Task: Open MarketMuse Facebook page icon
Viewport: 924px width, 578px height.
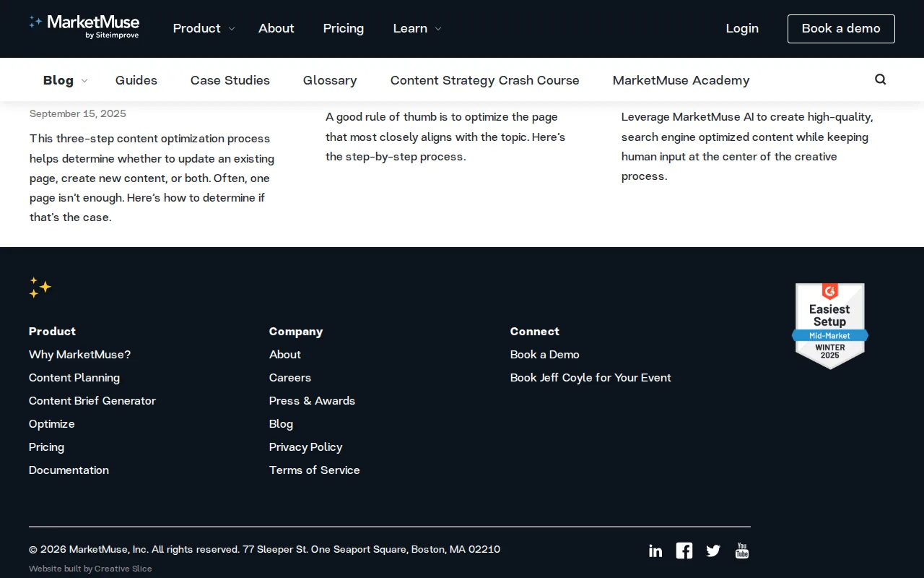Action: click(684, 551)
